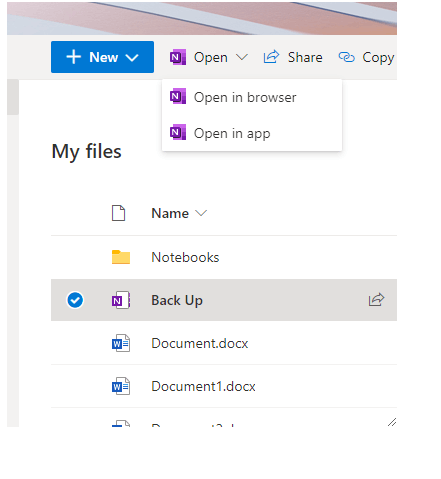Click the yellow Notebooks folder icon

point(121,257)
